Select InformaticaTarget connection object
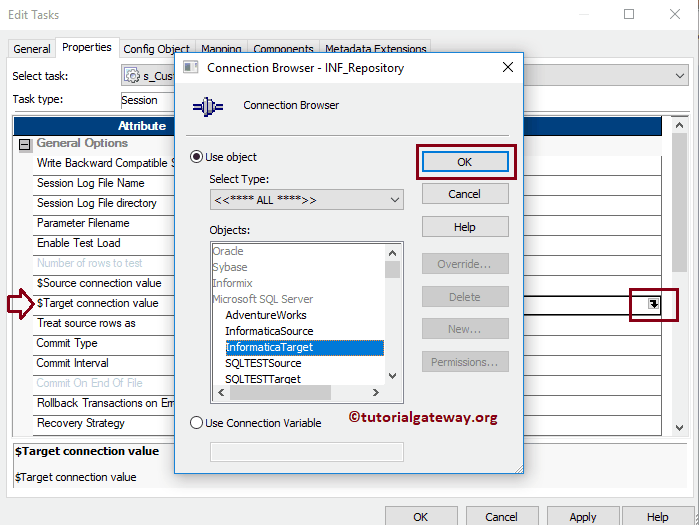The height and width of the screenshot is (525, 699). [x=304, y=348]
